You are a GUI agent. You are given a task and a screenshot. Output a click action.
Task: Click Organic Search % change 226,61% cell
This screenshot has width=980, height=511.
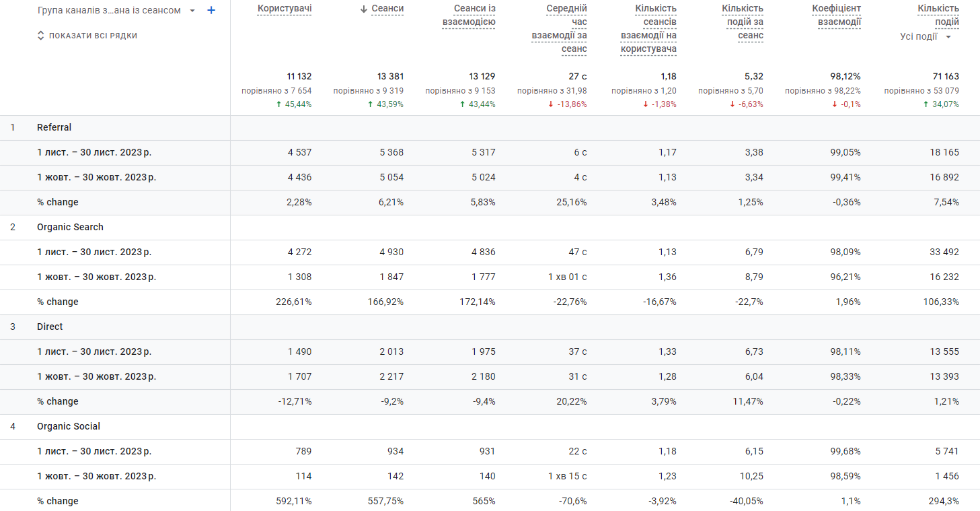295,302
